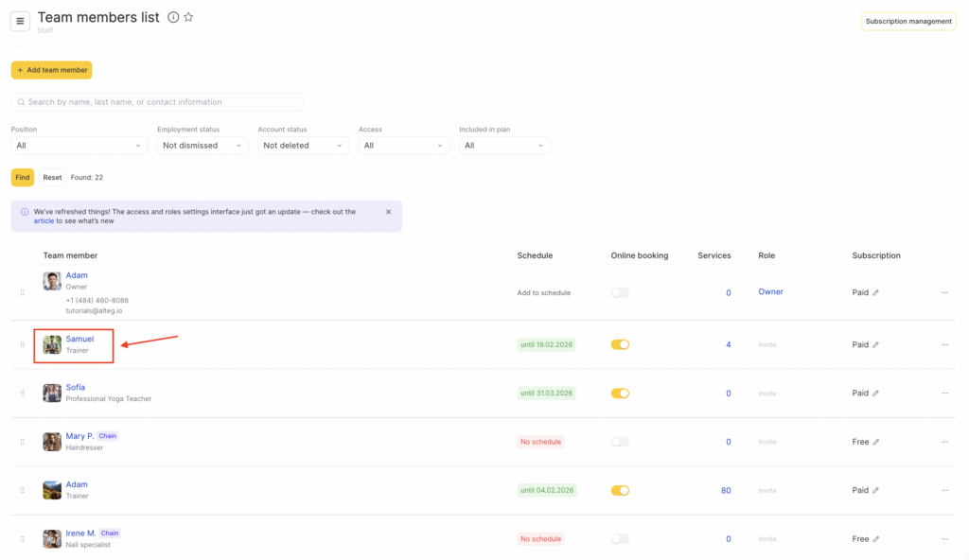Image resolution: width=969 pixels, height=560 pixels.
Task: Click the pencil icon for Samuel's subscription
Action: (875, 345)
